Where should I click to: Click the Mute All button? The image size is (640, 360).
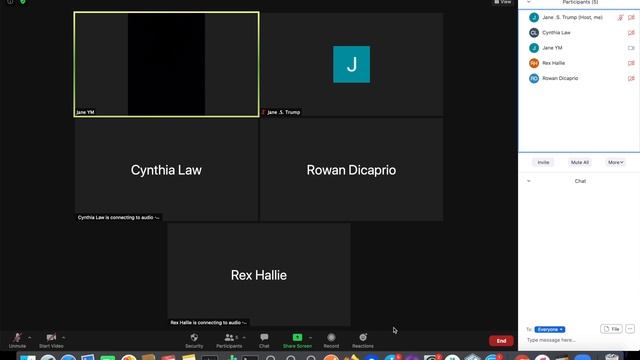[580, 162]
